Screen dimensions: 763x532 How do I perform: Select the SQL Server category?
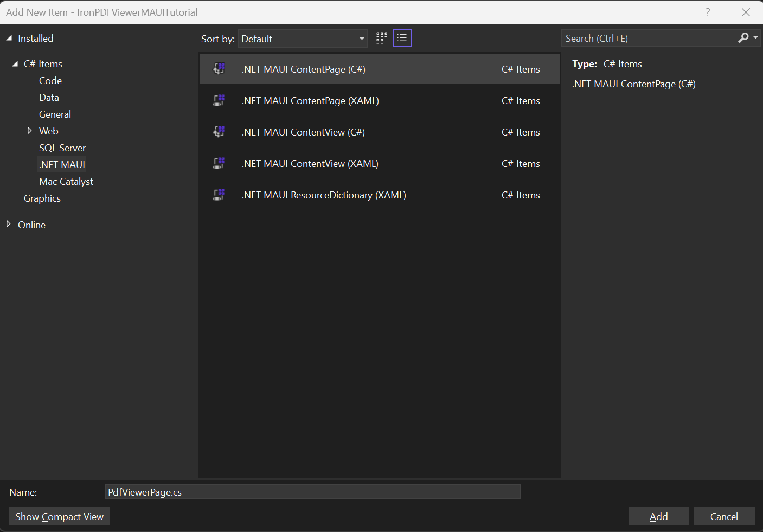(x=62, y=148)
